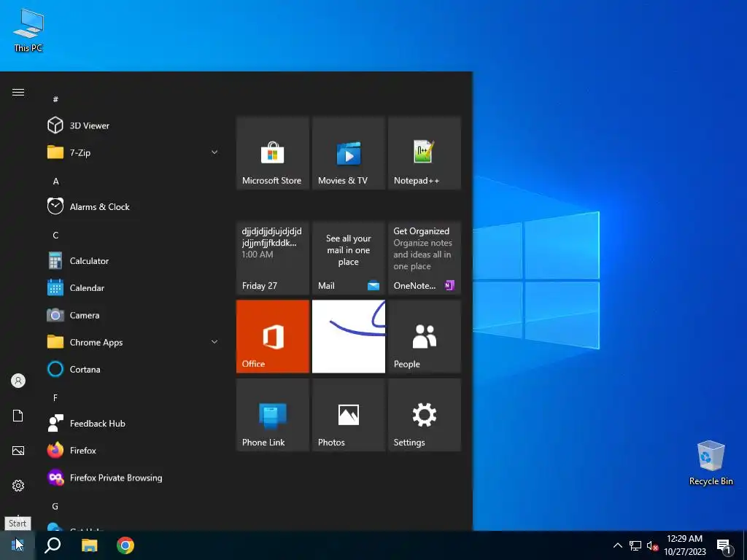Expand the 7-Zip folder chevron

pos(214,152)
